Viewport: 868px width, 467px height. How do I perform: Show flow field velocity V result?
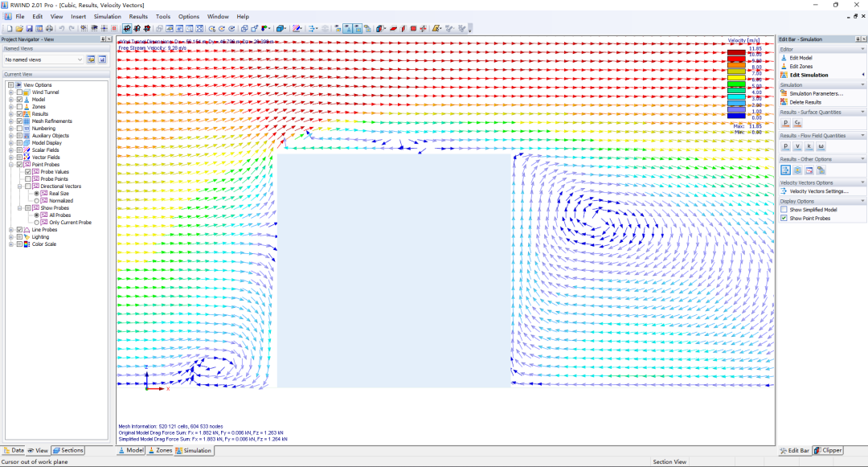[797, 146]
